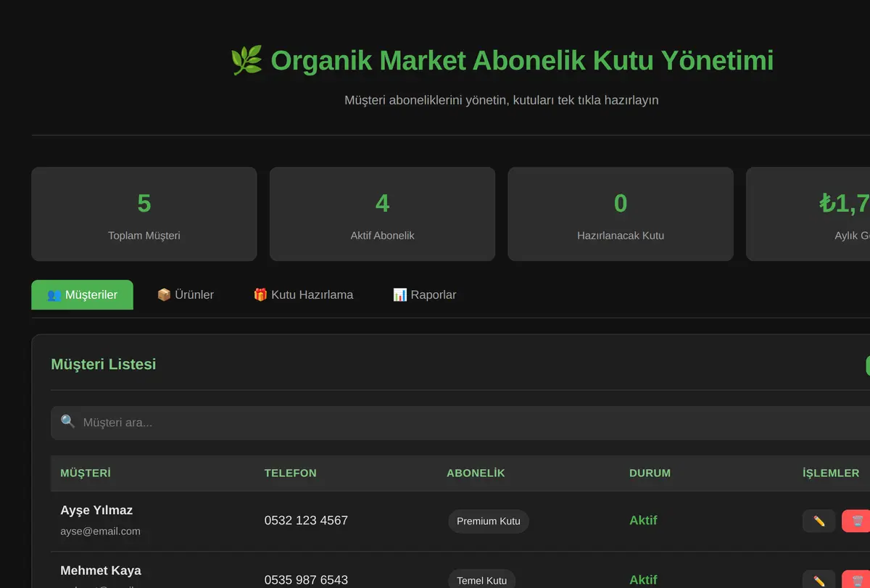Image resolution: width=870 pixels, height=588 pixels.
Task: Click the TELEFON column header
Action: point(291,473)
